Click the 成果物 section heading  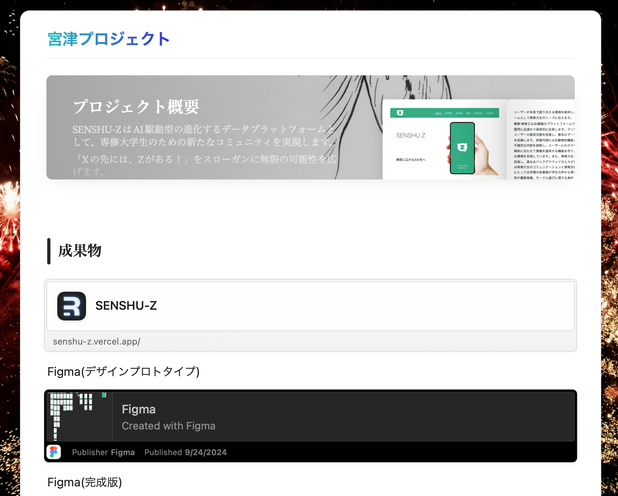[80, 251]
